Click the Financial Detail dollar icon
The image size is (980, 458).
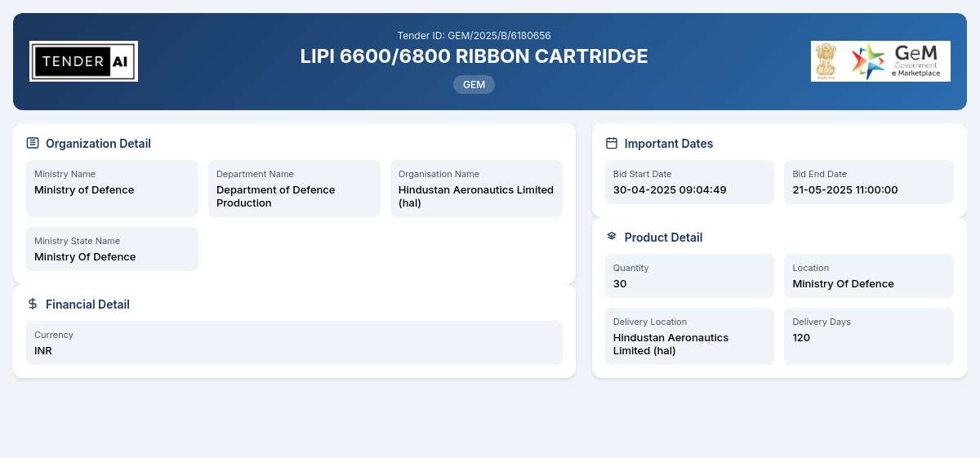pyautogui.click(x=33, y=304)
